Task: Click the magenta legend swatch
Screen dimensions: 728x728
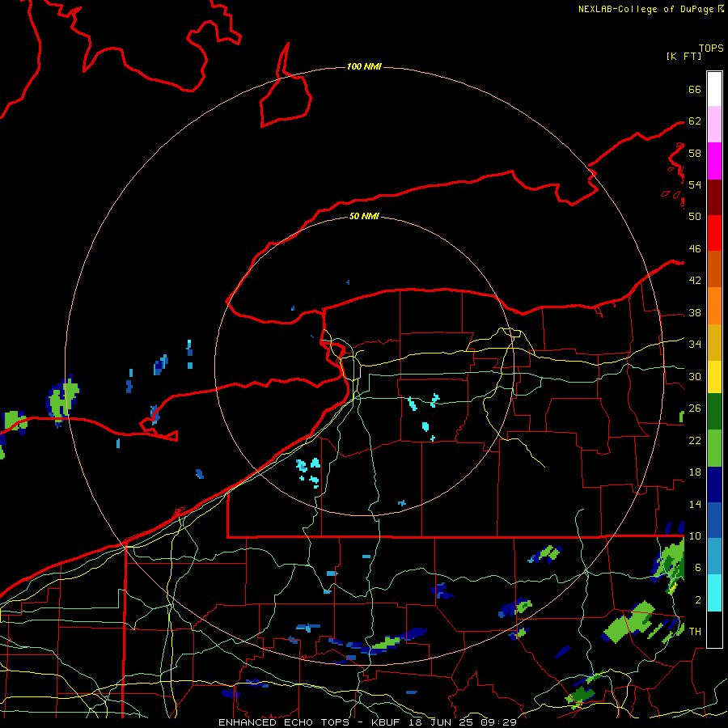Action: pos(714,161)
